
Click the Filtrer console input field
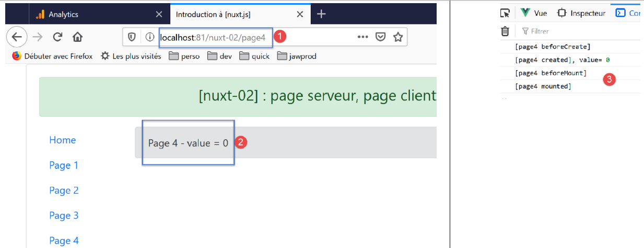pyautogui.click(x=575, y=31)
